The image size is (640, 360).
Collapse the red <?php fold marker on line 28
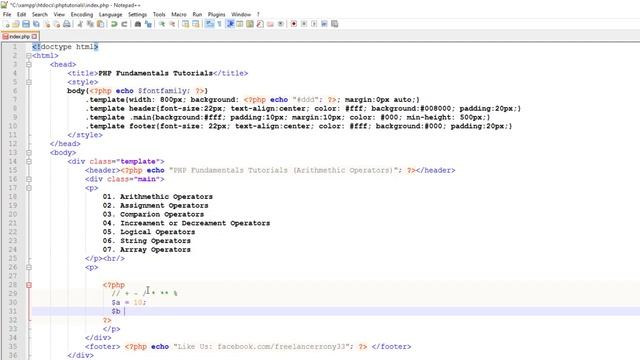29,285
